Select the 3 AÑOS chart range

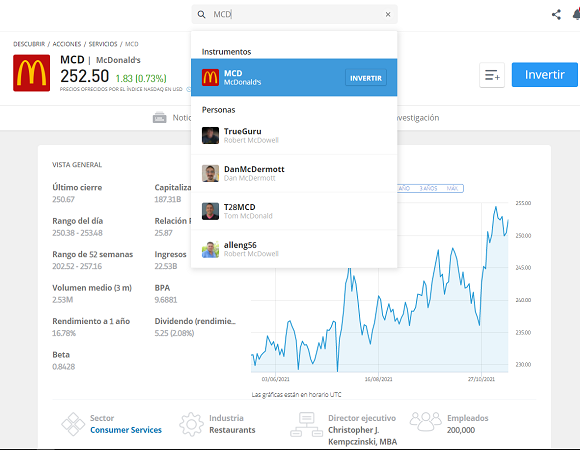pos(428,189)
